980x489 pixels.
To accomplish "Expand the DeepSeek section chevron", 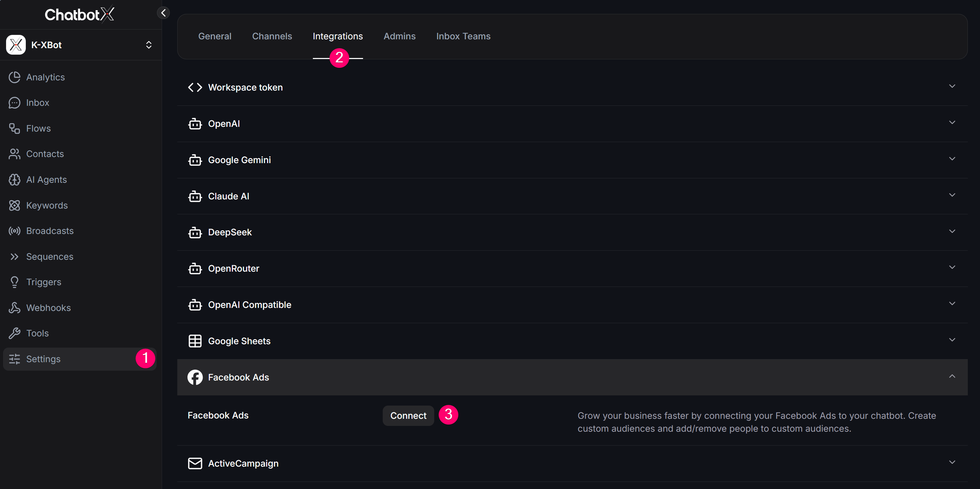I will [x=952, y=231].
